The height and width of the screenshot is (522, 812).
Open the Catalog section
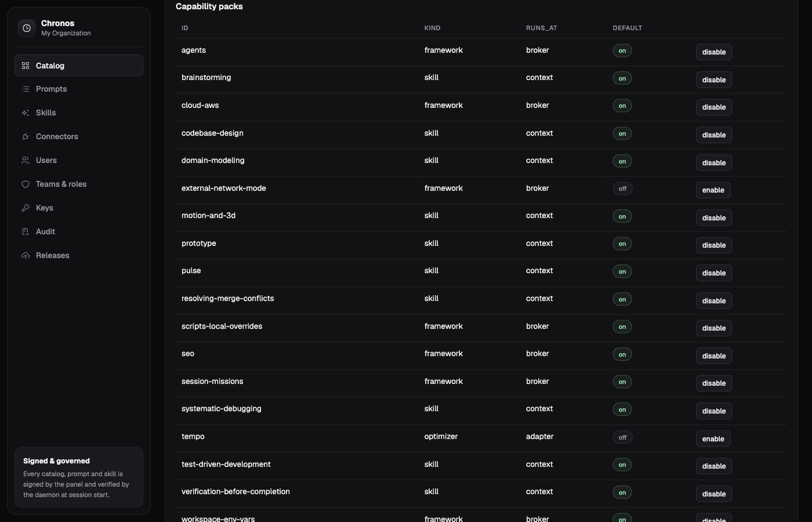(x=79, y=66)
